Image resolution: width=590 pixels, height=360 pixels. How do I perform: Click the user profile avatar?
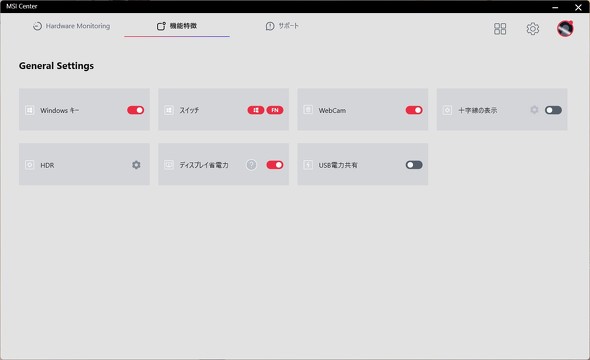(x=565, y=29)
